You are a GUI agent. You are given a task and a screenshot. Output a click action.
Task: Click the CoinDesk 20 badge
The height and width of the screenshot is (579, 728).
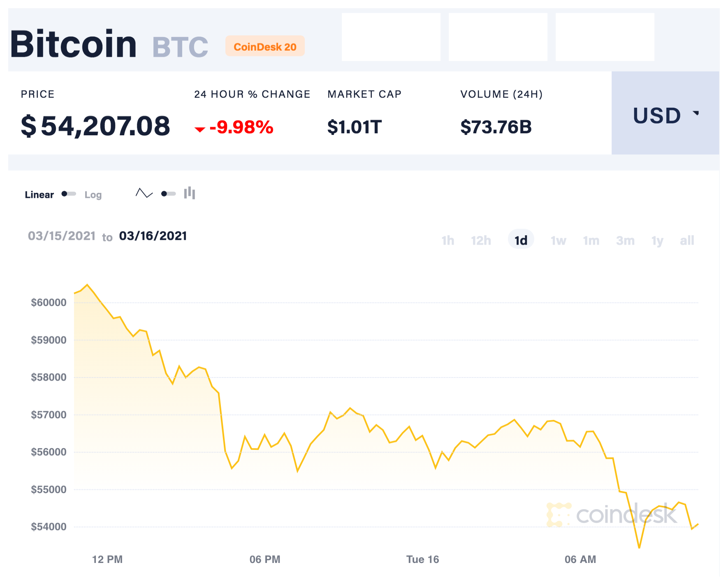(x=265, y=46)
